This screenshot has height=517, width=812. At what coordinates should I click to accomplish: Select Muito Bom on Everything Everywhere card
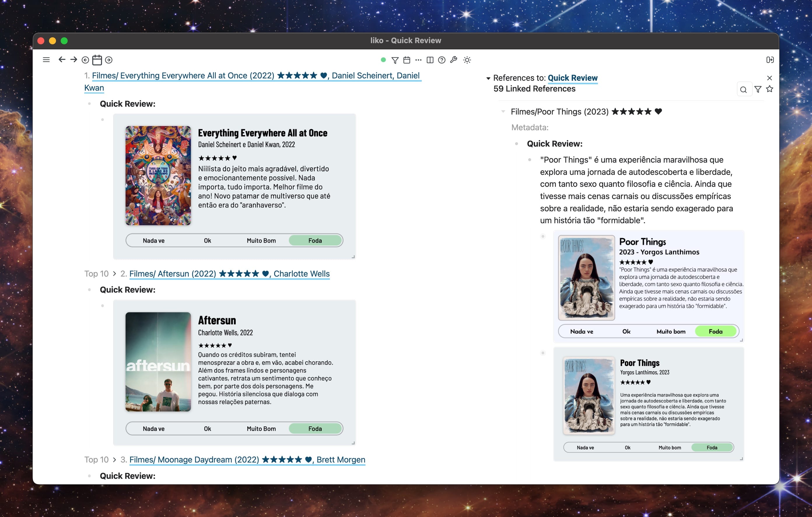point(261,240)
